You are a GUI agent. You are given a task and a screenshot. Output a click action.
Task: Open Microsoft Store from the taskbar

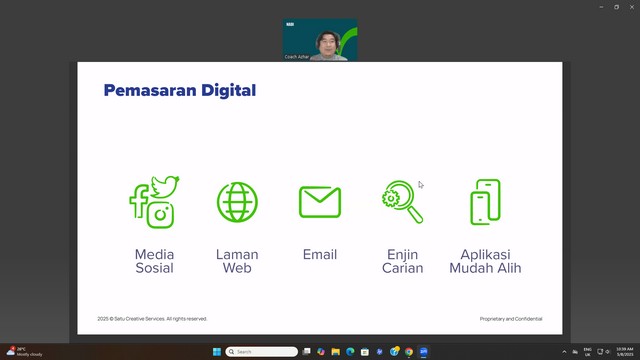[x=365, y=351]
